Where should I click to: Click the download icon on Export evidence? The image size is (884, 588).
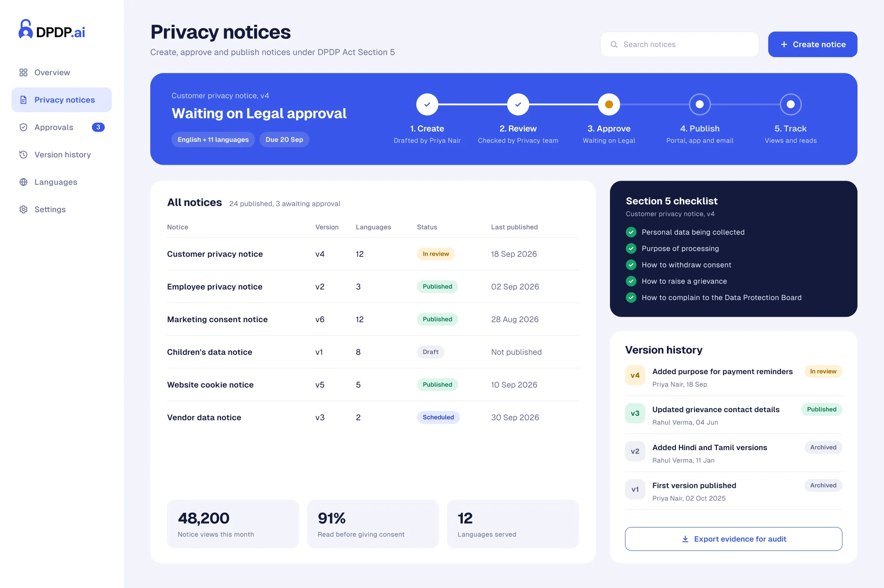coord(685,539)
